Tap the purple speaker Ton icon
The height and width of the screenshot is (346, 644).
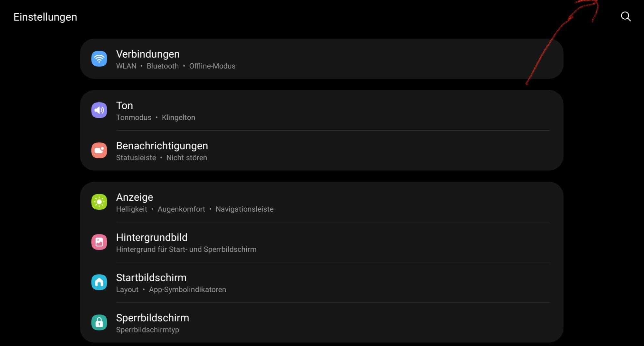pyautogui.click(x=99, y=110)
